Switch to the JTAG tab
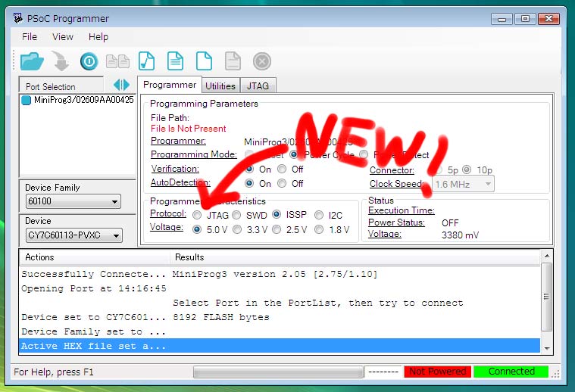The height and width of the screenshot is (392, 575). point(258,86)
